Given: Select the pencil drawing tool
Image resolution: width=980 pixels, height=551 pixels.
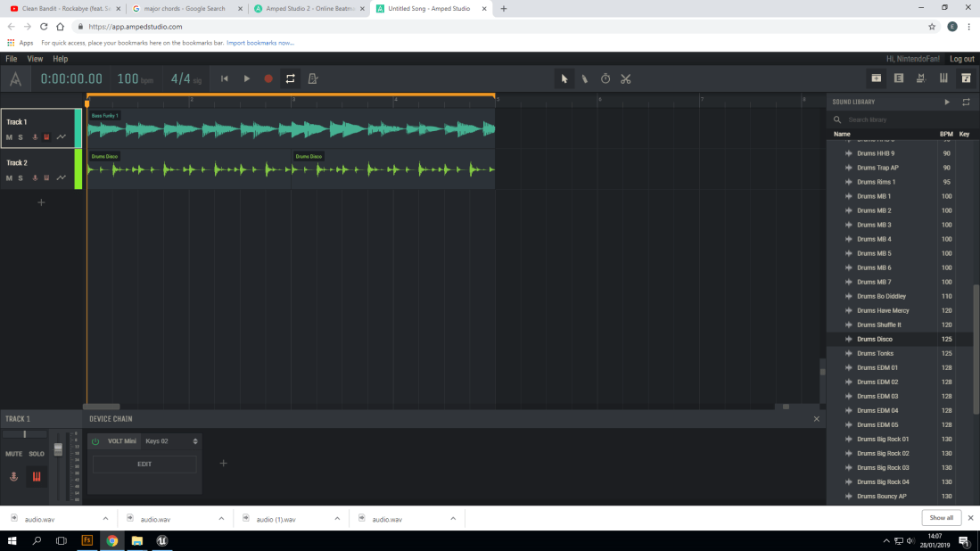Looking at the screenshot, I should click(x=584, y=78).
